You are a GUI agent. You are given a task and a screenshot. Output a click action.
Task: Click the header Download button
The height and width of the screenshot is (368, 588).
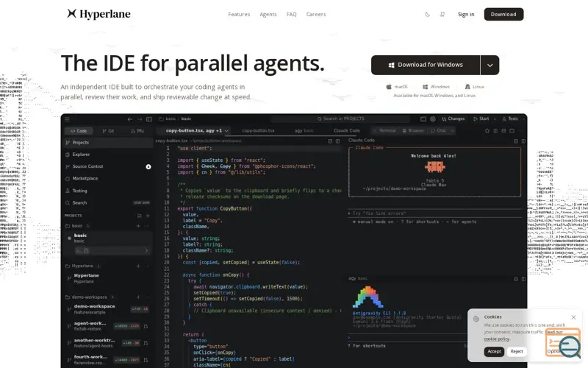click(503, 14)
